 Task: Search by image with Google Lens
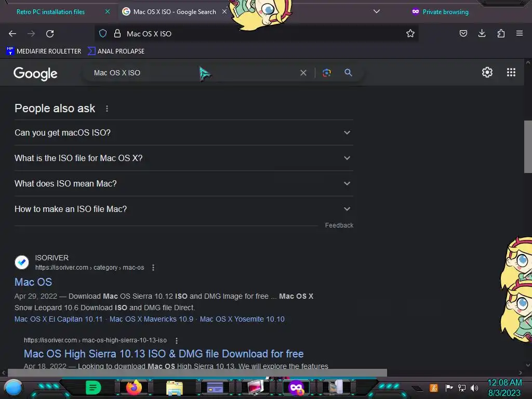point(326,73)
